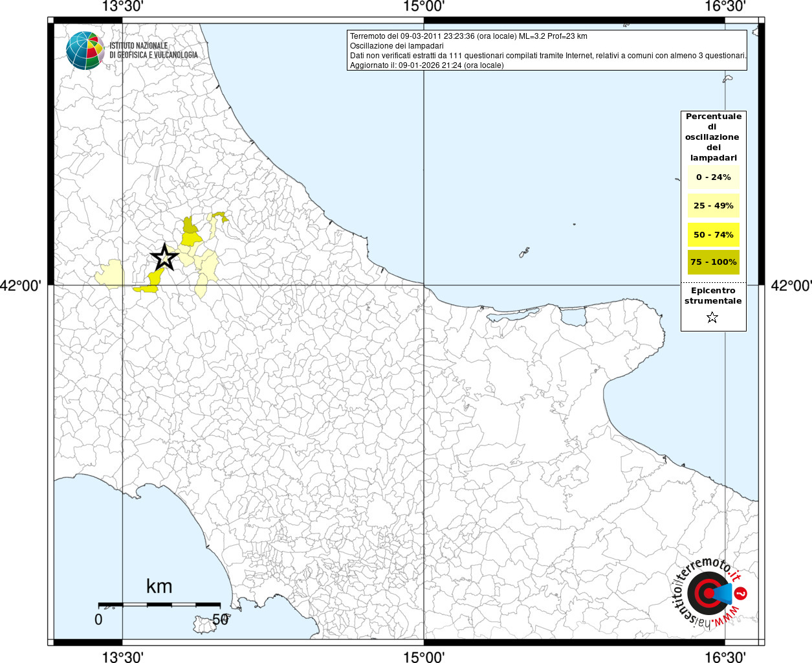This screenshot has height=663, width=812.
Task: Click the 'Aggiornato il' update timestamp line
Action: pos(426,65)
